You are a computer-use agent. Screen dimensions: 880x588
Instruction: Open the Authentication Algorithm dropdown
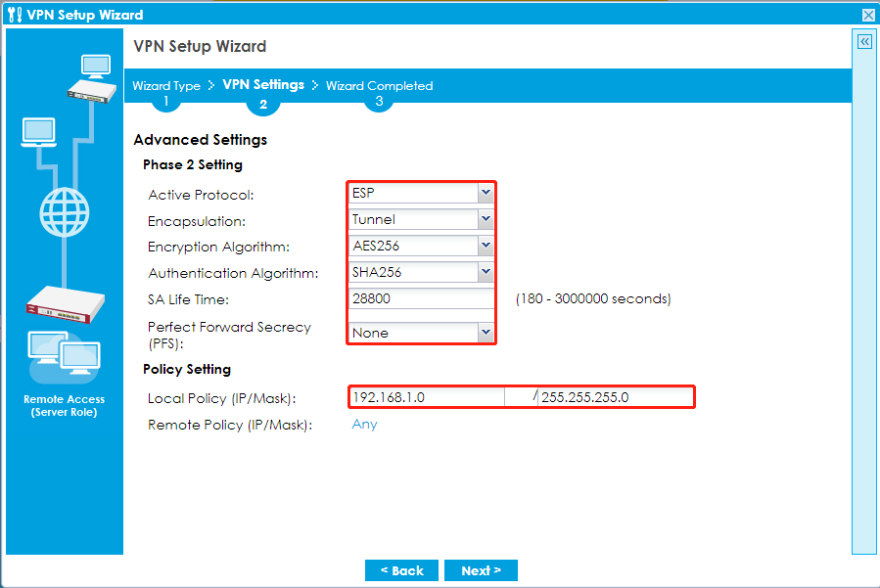pyautogui.click(x=486, y=273)
